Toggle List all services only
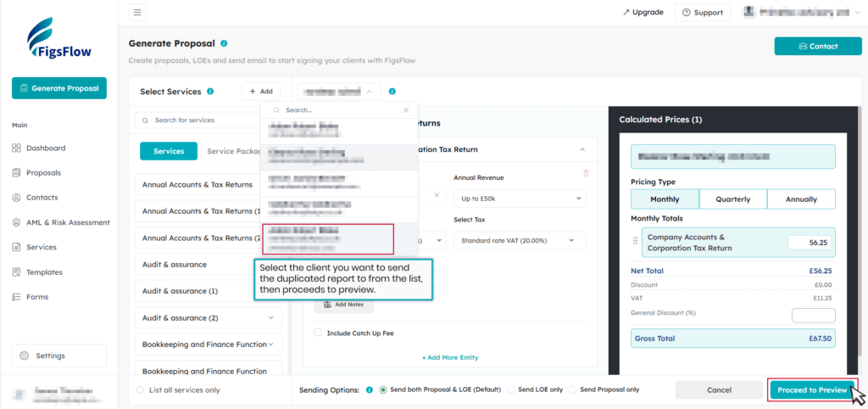This screenshot has width=868, height=409. [140, 390]
